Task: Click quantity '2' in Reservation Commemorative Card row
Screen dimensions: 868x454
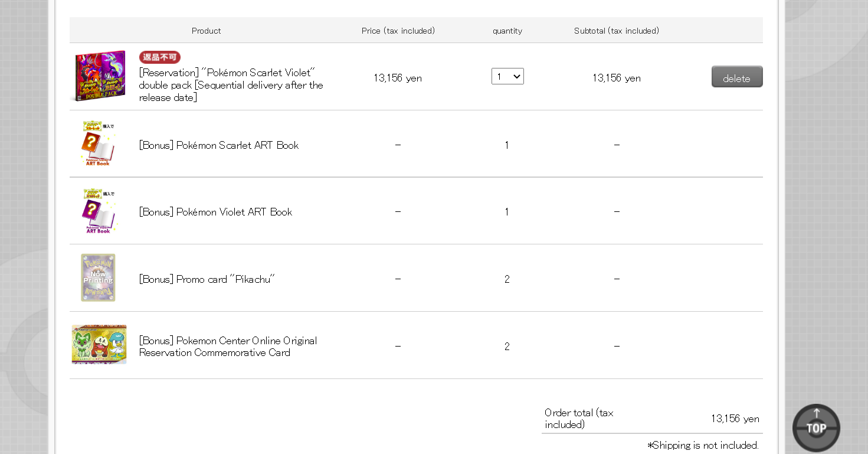Action: click(507, 347)
